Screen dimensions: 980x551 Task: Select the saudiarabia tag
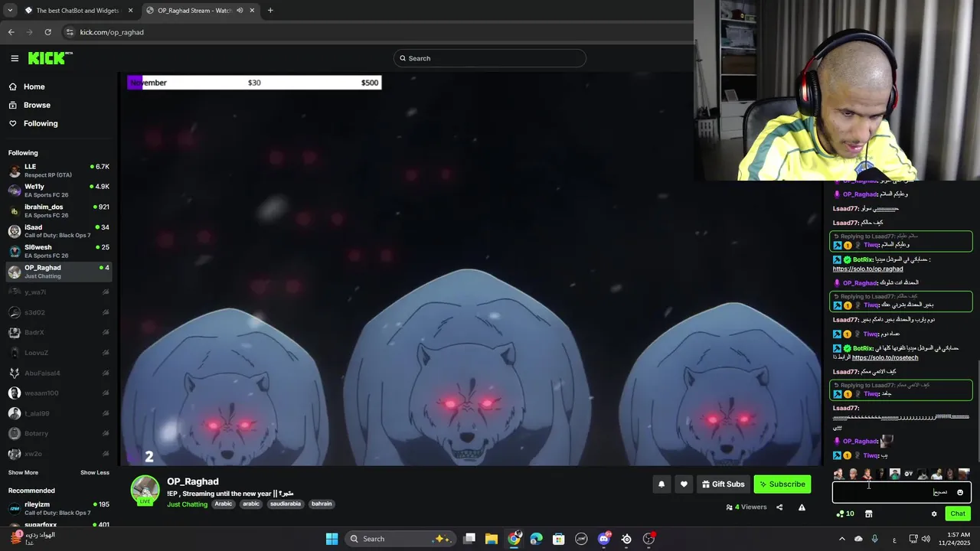tap(285, 504)
